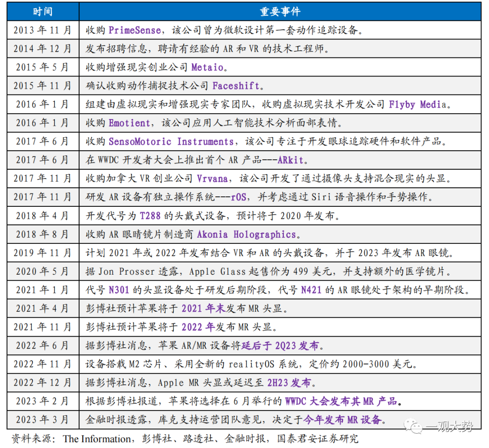Click the purple ARkit product name
Image resolution: width=489 pixels, height=448 pixels.
coord(290,160)
